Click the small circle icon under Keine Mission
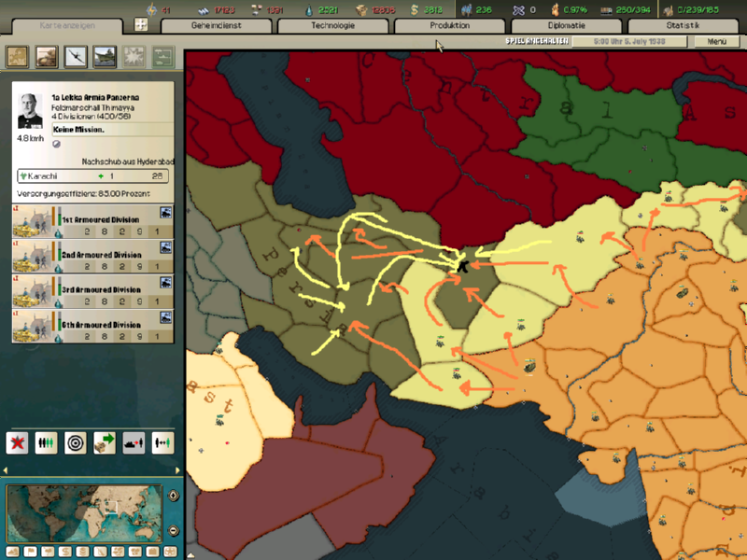 click(57, 144)
